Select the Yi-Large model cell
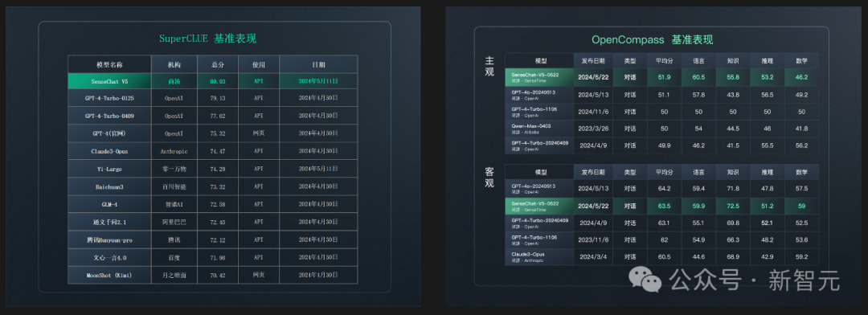868x315 pixels. tap(109, 169)
